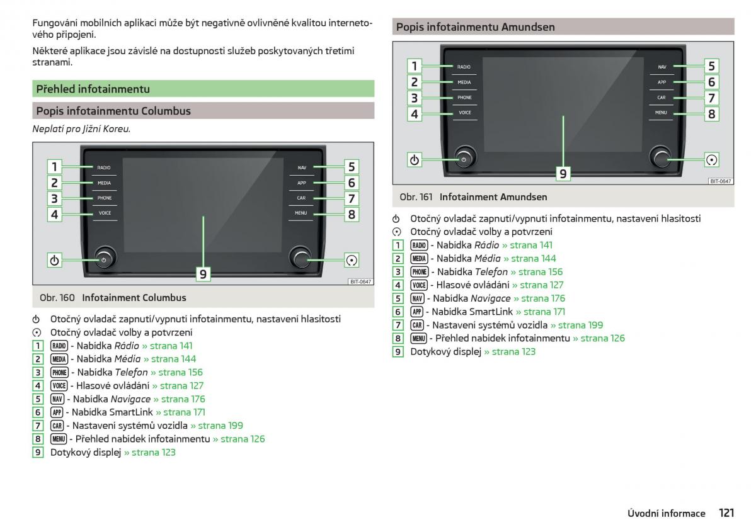Viewport: 756px width, 532px height.
Task: Click CAR button on Amundsen infotainment diagram
Action: tap(661, 98)
